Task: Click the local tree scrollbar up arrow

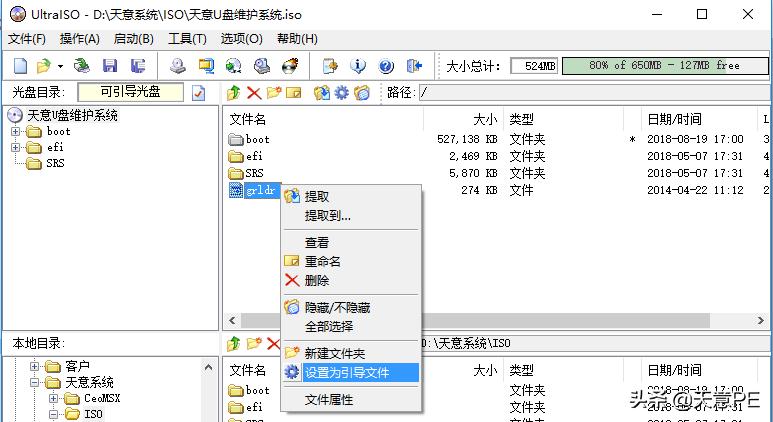Action: pos(209,367)
